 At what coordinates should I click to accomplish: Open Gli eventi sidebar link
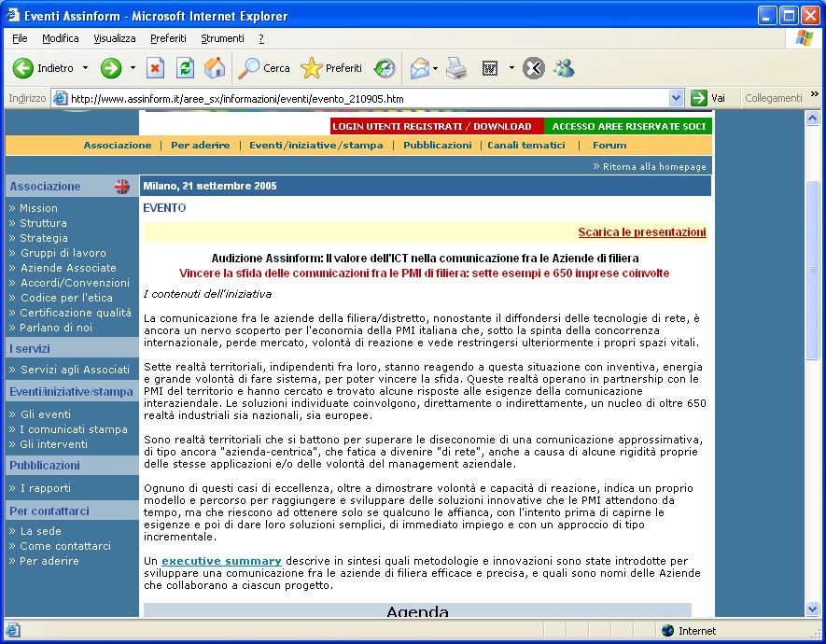[x=46, y=414]
